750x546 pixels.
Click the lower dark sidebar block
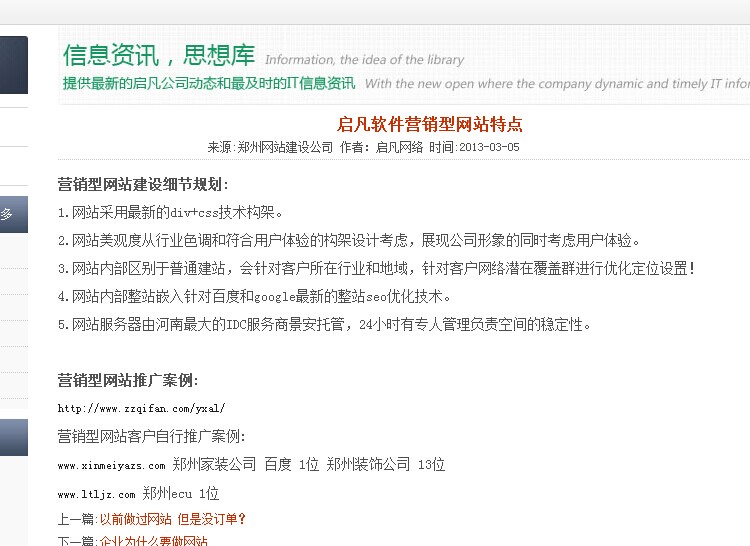point(14,438)
